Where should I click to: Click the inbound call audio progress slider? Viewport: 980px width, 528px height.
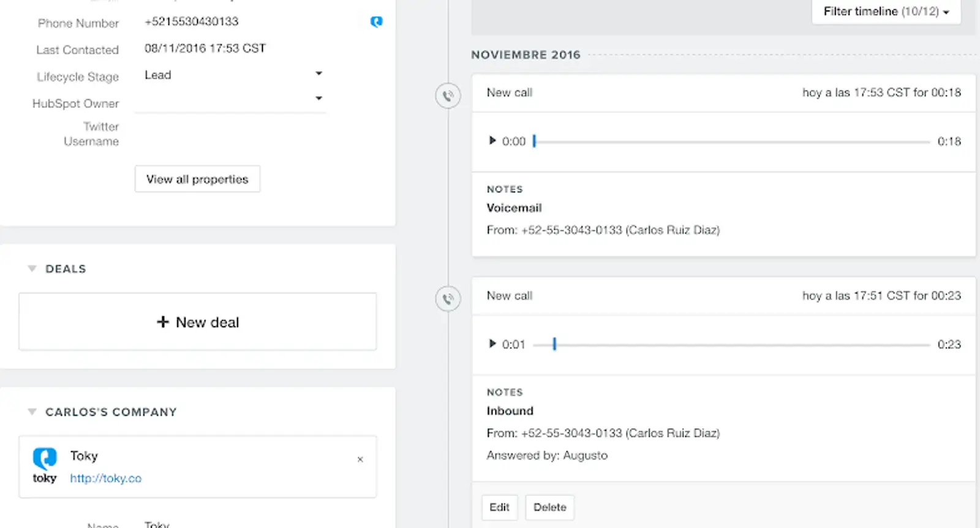click(x=731, y=345)
